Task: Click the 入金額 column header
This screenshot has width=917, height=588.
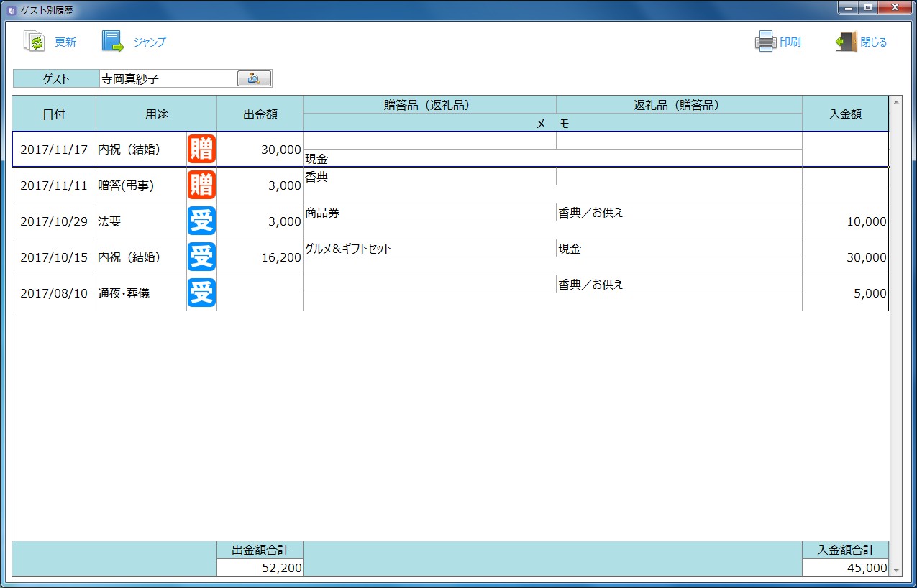Action: tap(845, 114)
